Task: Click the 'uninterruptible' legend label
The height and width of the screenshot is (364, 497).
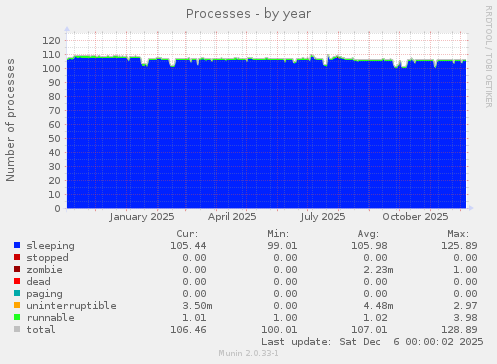Action: tap(71, 306)
